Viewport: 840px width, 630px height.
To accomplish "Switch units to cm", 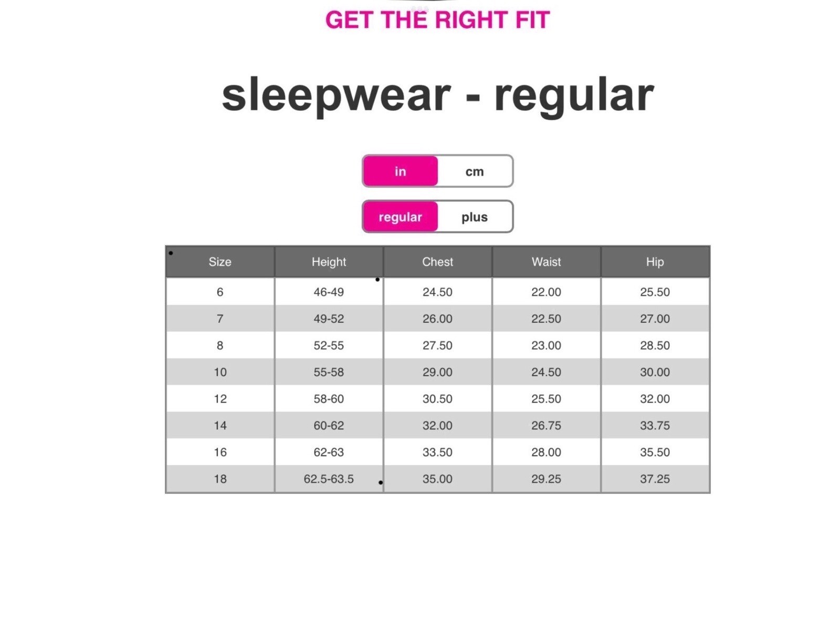I will [x=475, y=171].
